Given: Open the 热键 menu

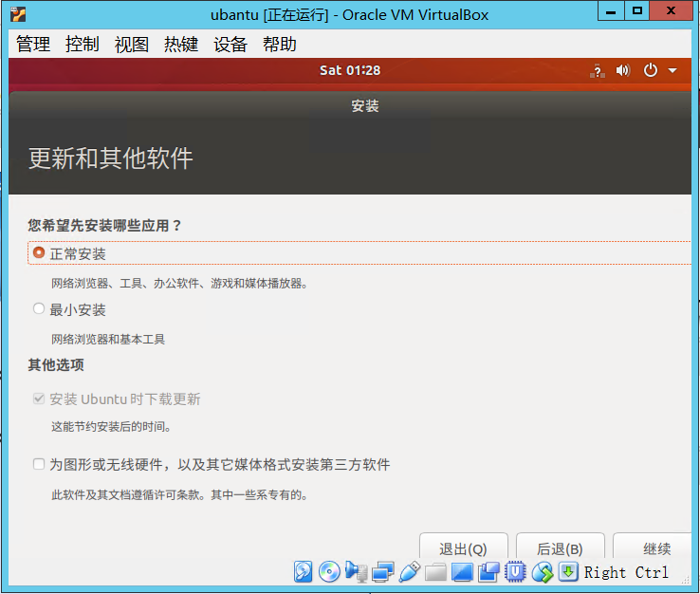Looking at the screenshot, I should click(181, 44).
